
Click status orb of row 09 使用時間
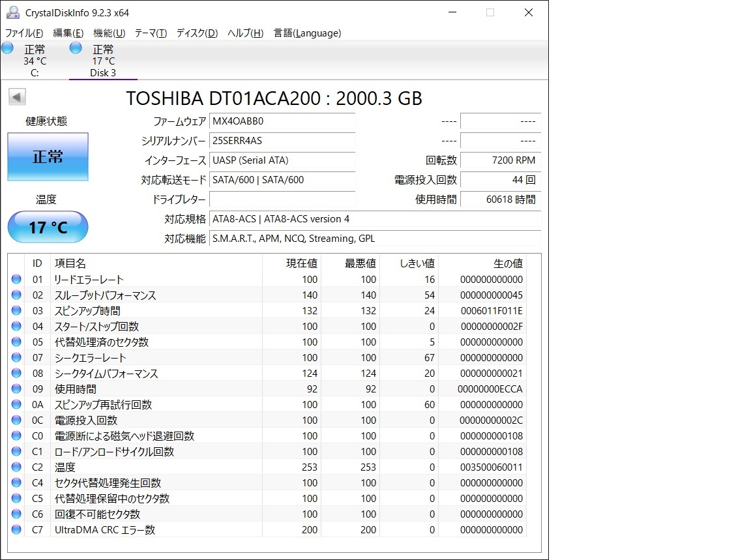tap(16, 389)
